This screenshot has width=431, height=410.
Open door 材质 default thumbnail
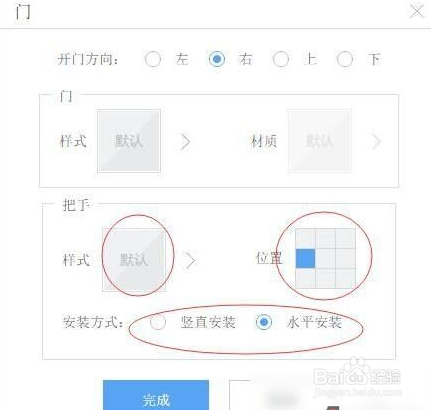[x=320, y=141]
